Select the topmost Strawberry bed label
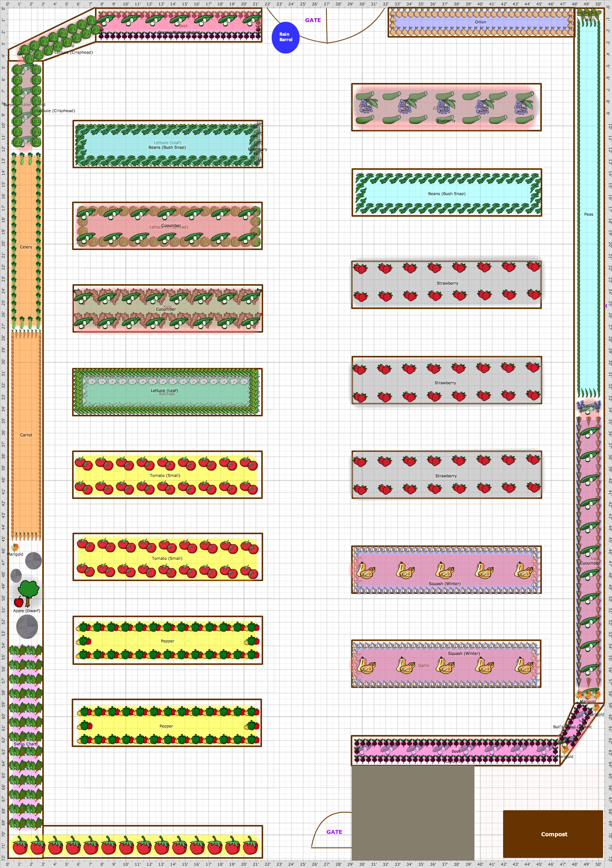The image size is (612, 868). tap(447, 283)
